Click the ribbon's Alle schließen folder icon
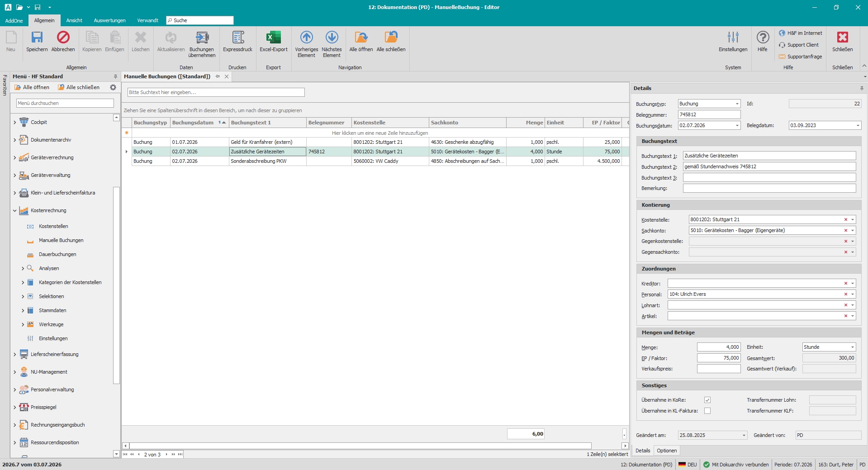Viewport: 868px width, 470px height. point(391,37)
